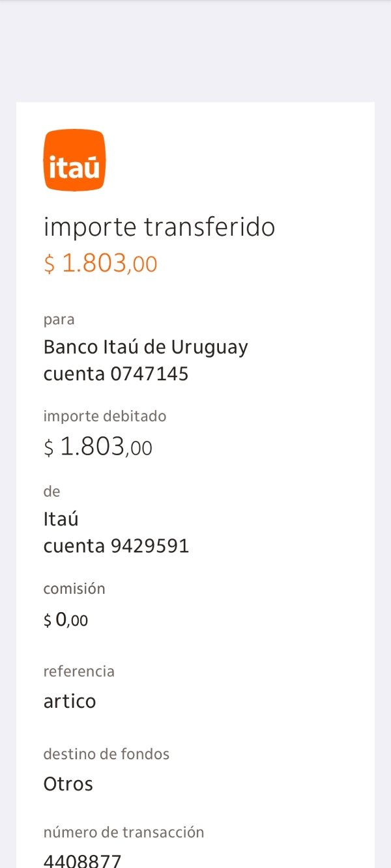Click the "referencia" label
The width and height of the screenshot is (391, 868).
click(79, 671)
